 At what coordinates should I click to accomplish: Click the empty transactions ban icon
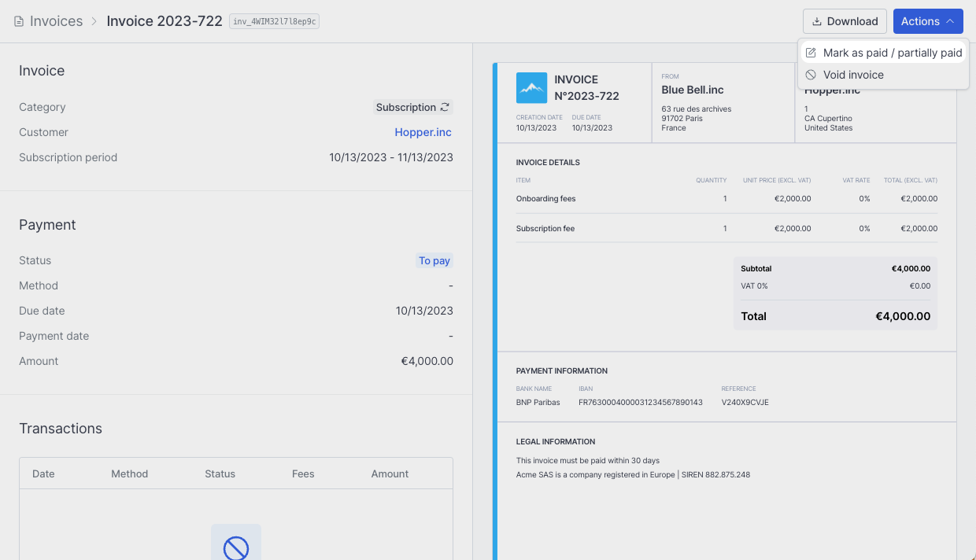coord(236,548)
